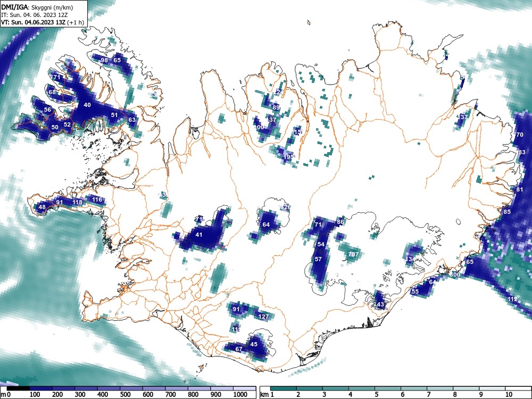Click the visibility value 86 on the map
Screen dimensions: 532x399
[340, 222]
